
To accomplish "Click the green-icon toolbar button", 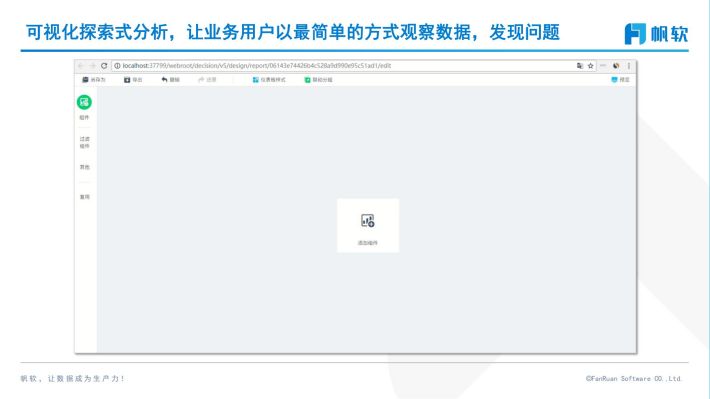I will click(x=318, y=80).
